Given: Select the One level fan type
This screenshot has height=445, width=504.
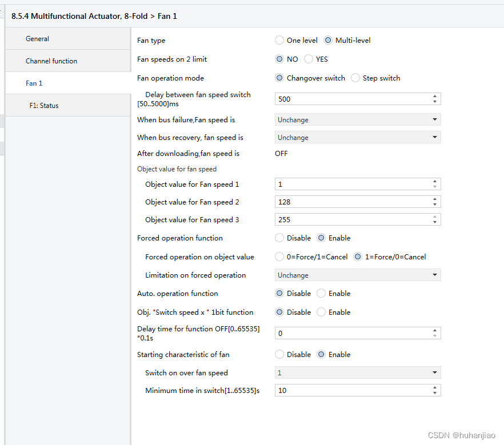Looking at the screenshot, I should click(279, 41).
